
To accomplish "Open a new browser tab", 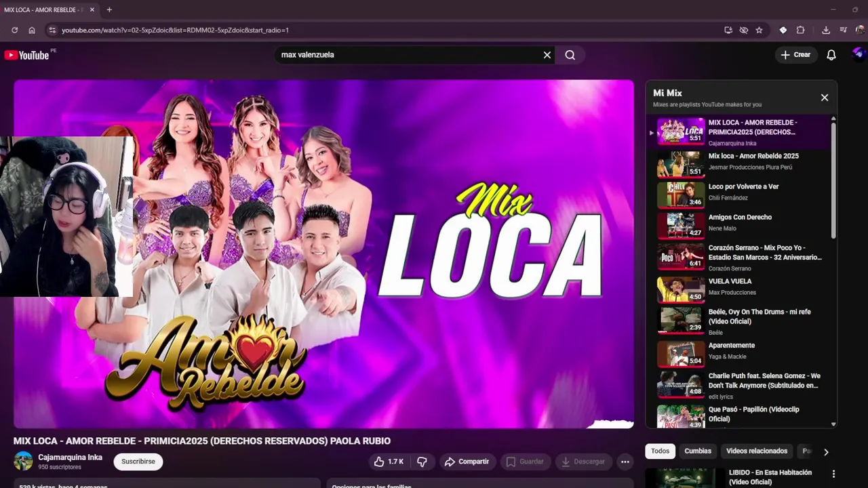I will 109,9.
